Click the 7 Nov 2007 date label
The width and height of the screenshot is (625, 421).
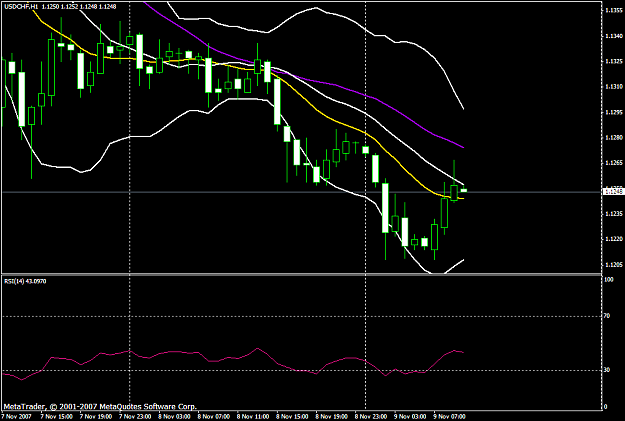click(16, 417)
